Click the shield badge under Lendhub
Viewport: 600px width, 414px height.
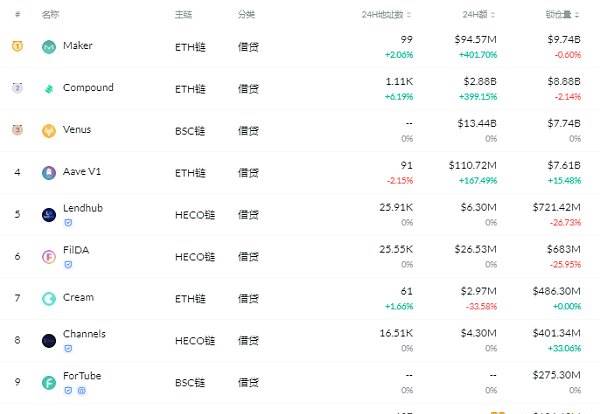[x=68, y=223]
